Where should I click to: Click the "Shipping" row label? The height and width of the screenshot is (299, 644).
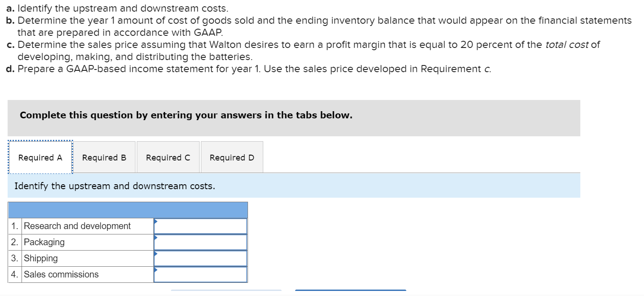point(41,258)
